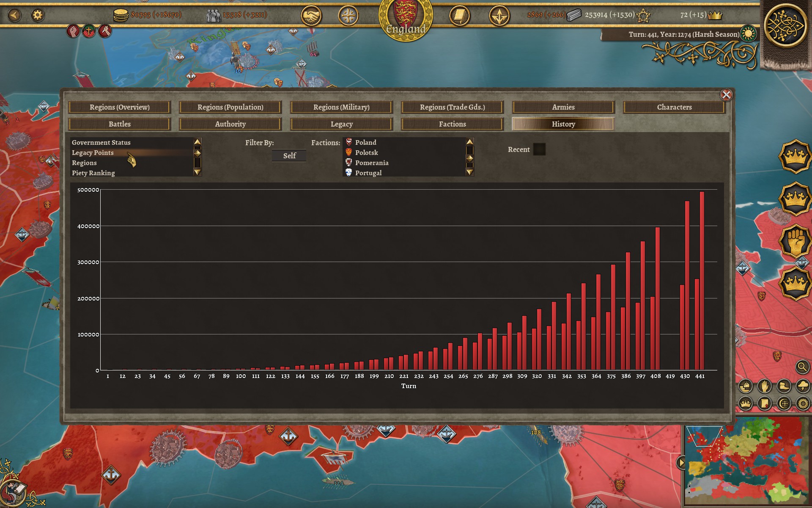This screenshot has width=812, height=508.
Task: Select Regions in statistics list
Action: 132,163
